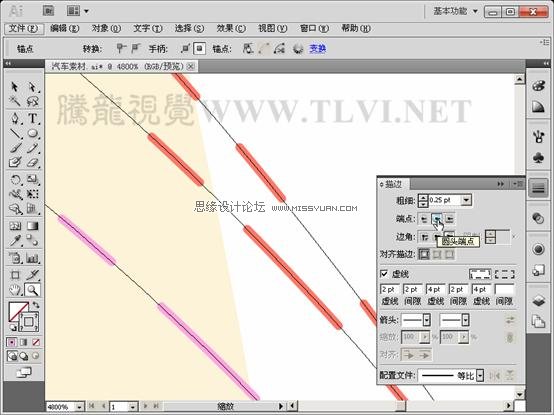
Task: Open the 窗口 (W) menu
Action: [x=314, y=28]
